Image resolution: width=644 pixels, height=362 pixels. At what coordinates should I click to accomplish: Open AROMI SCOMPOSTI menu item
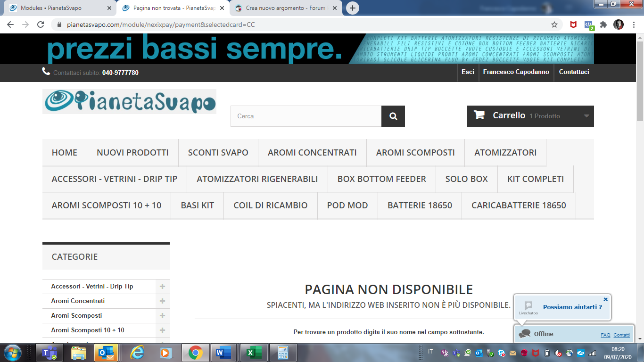pyautogui.click(x=415, y=152)
